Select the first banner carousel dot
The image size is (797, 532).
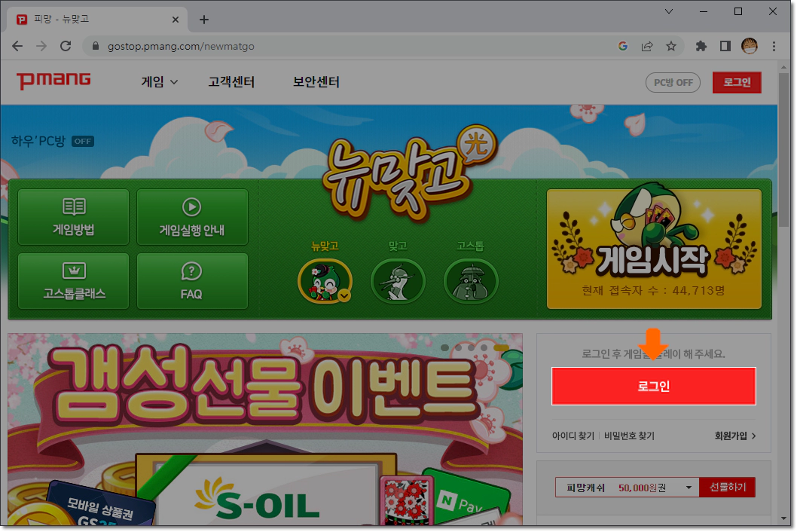click(444, 348)
